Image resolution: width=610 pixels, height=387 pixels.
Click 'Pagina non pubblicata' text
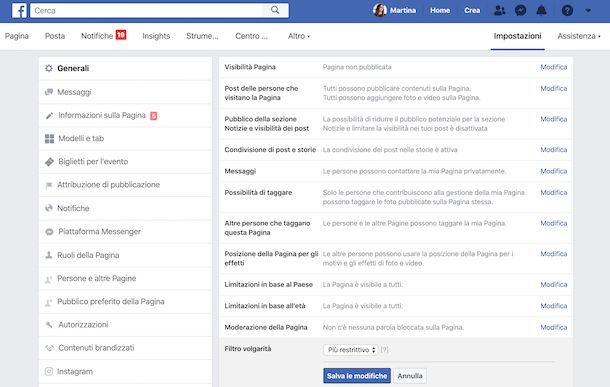357,67
